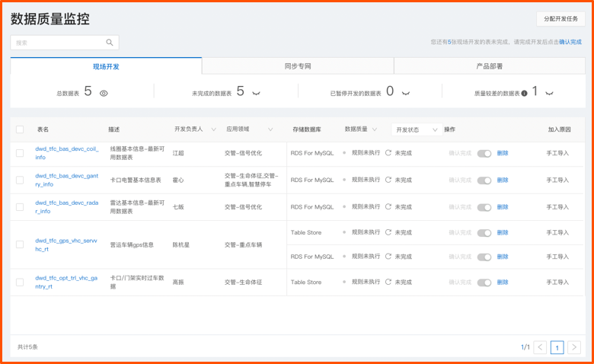The height and width of the screenshot is (364, 594).
Task: Open 数据质量 column filter dropdown
Action: pos(375,129)
